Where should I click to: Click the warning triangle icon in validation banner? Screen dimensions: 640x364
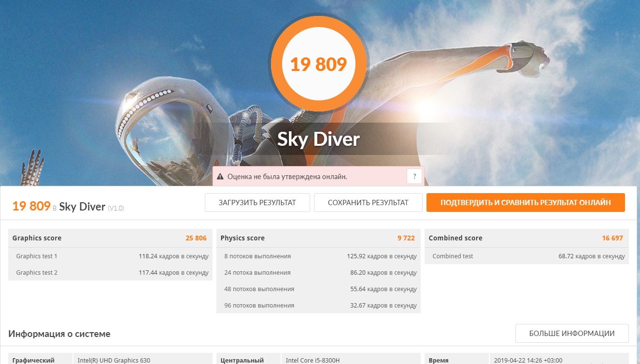220,177
